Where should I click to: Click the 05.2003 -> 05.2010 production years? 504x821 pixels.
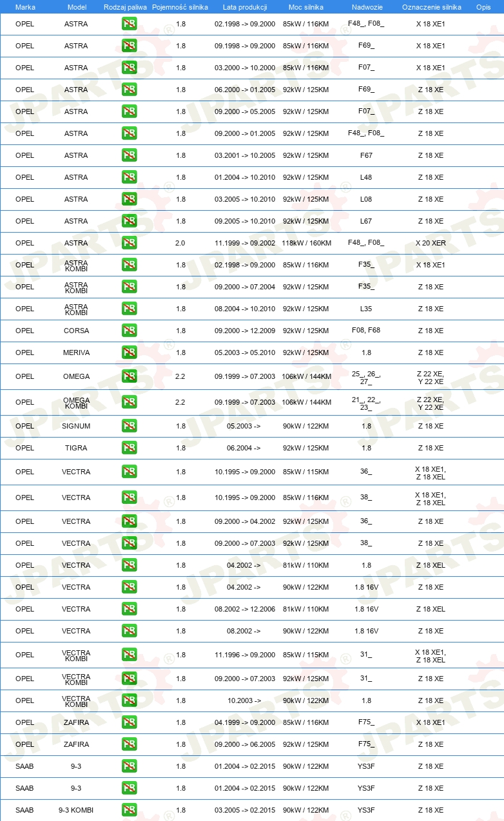point(245,353)
